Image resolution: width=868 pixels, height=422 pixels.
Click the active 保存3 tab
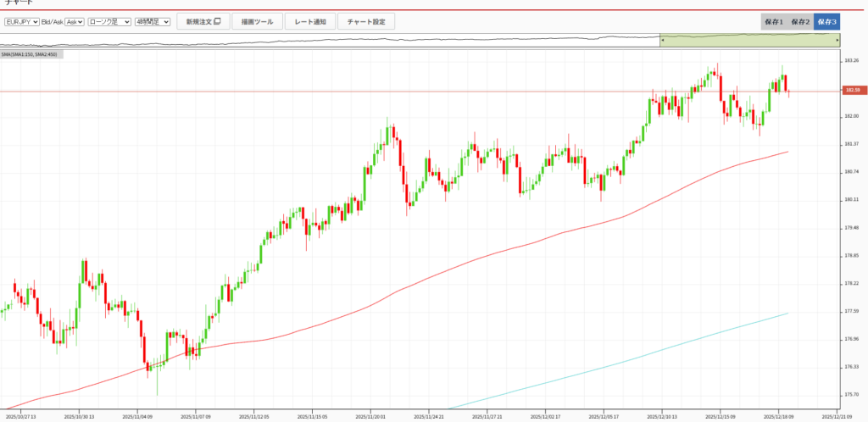click(x=826, y=21)
